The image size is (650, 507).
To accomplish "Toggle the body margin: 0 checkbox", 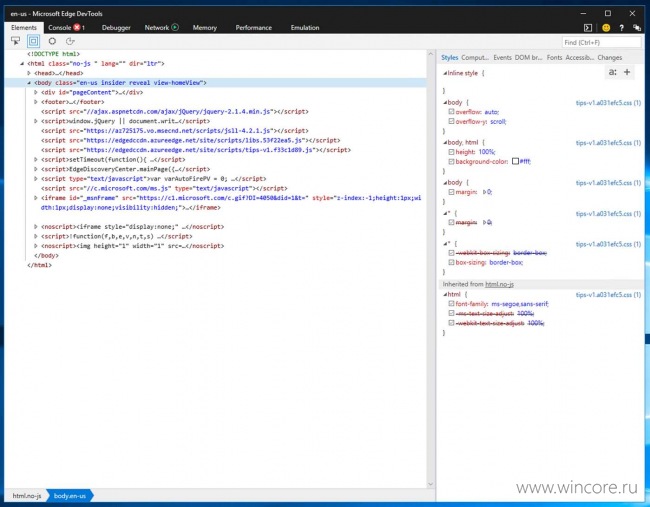I will (x=451, y=192).
